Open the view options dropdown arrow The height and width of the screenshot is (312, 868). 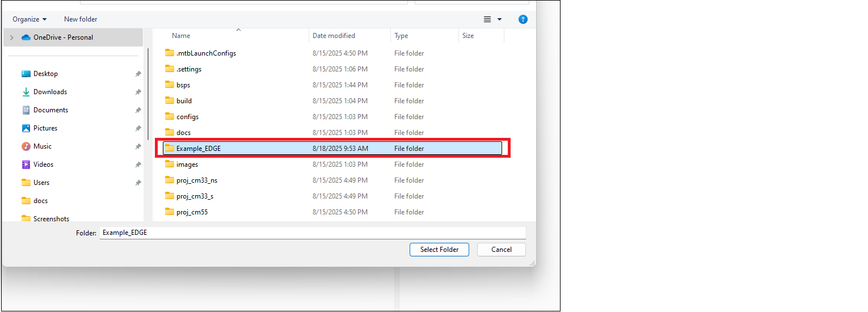click(x=500, y=19)
